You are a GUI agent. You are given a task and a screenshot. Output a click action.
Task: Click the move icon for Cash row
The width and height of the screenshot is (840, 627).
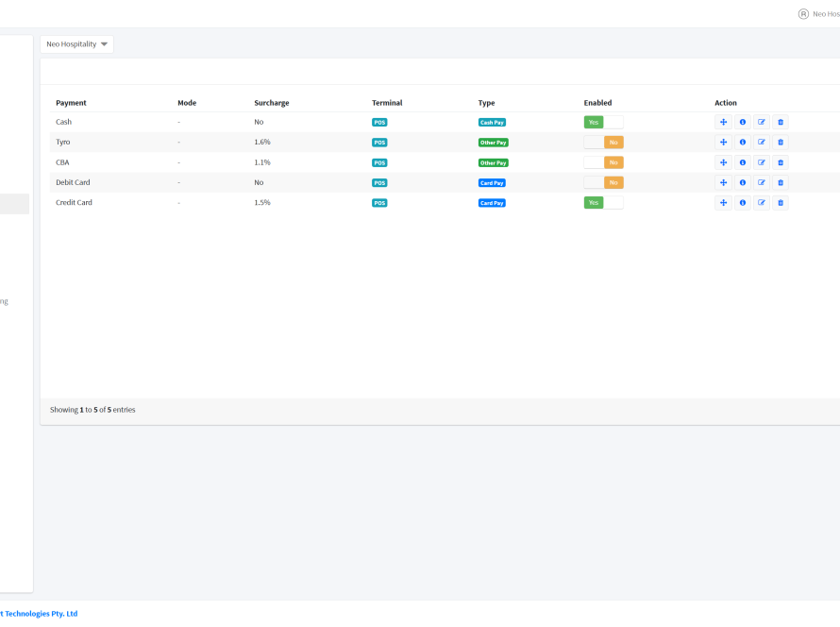[724, 122]
